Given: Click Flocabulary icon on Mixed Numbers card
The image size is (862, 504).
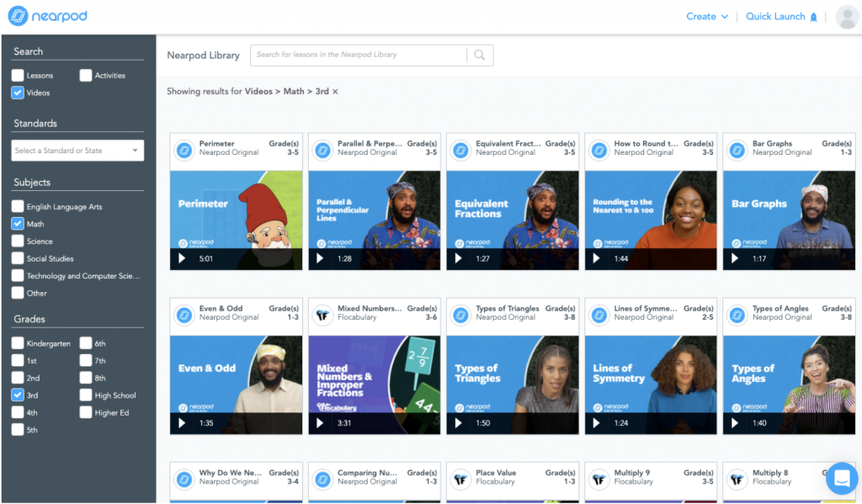Looking at the screenshot, I should (322, 315).
